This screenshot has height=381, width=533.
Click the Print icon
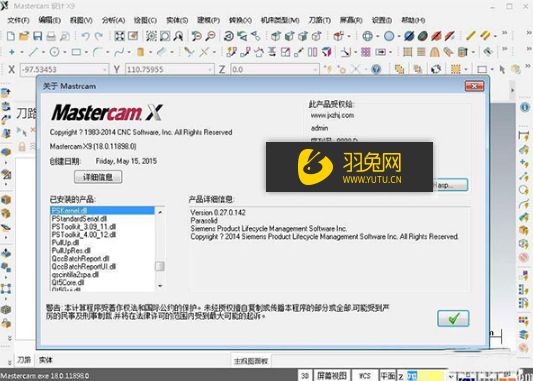(x=51, y=36)
